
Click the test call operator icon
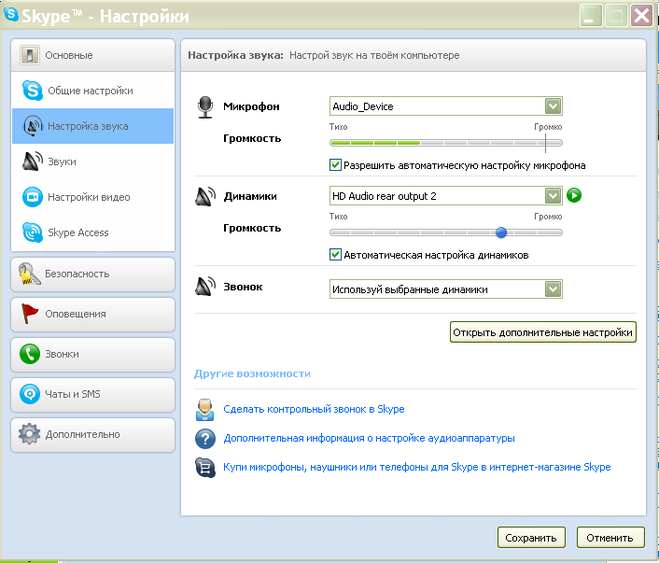205,409
